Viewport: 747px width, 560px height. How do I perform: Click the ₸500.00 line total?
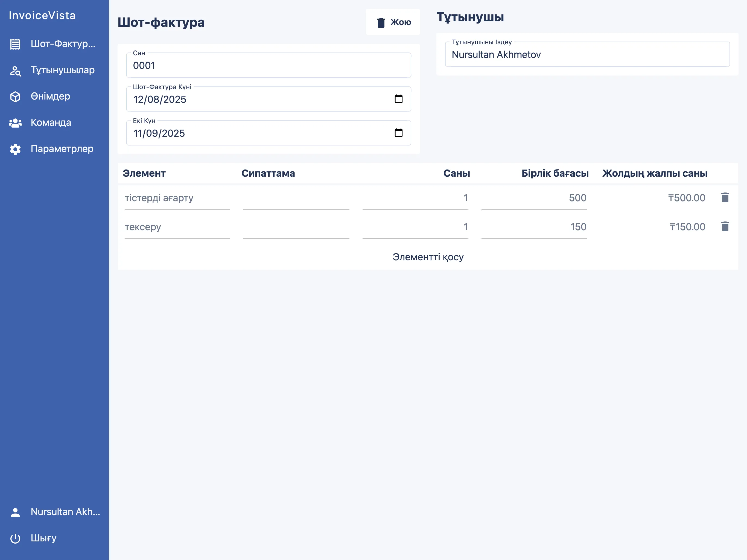pyautogui.click(x=687, y=198)
